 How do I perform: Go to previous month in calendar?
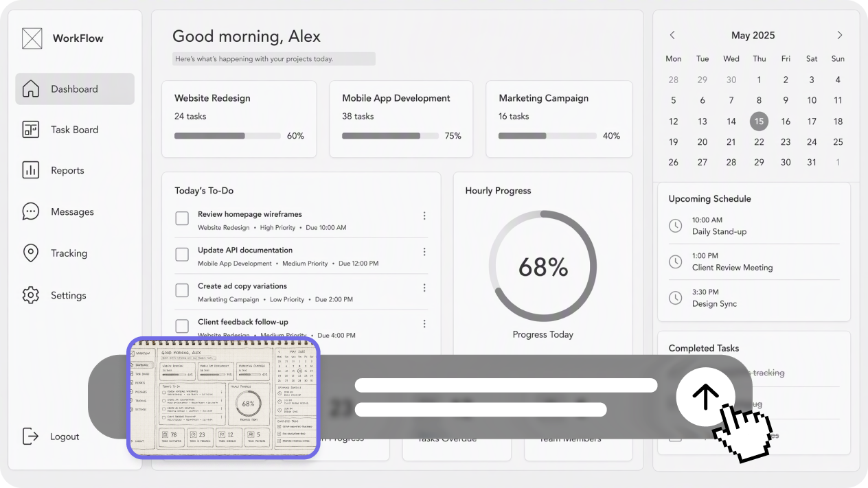(672, 35)
